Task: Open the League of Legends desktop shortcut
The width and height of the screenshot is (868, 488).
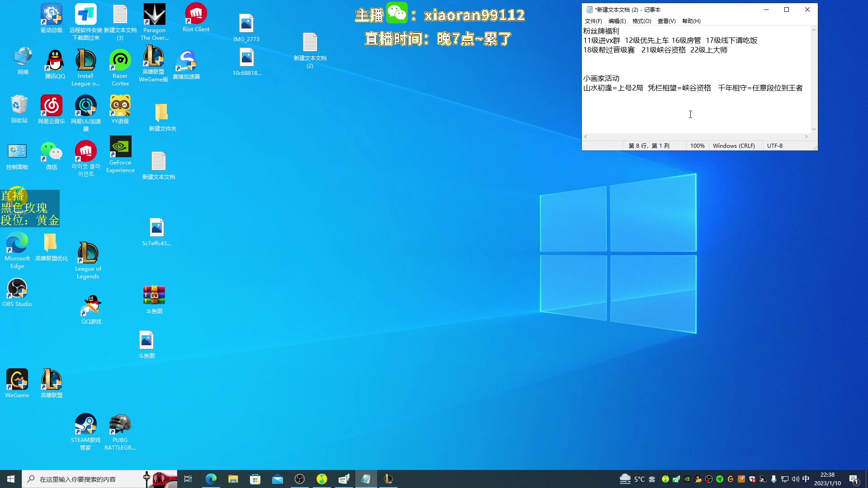Action: [x=88, y=253]
